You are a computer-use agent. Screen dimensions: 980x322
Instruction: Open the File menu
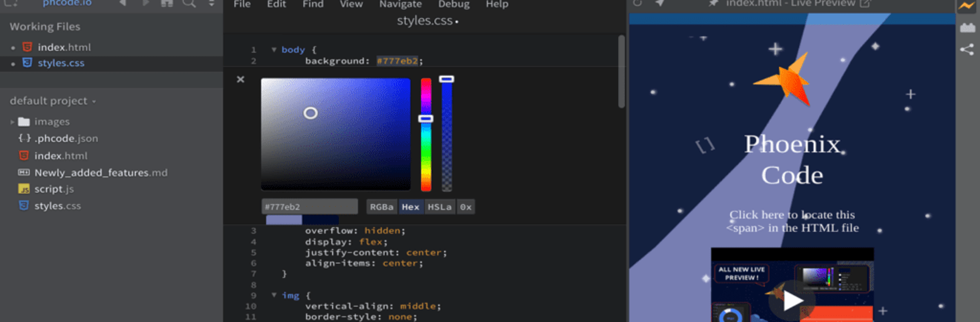242,4
